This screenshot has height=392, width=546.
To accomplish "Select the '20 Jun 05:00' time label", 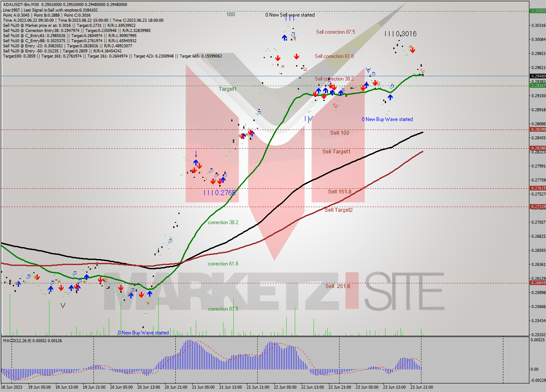I will click(121, 387).
